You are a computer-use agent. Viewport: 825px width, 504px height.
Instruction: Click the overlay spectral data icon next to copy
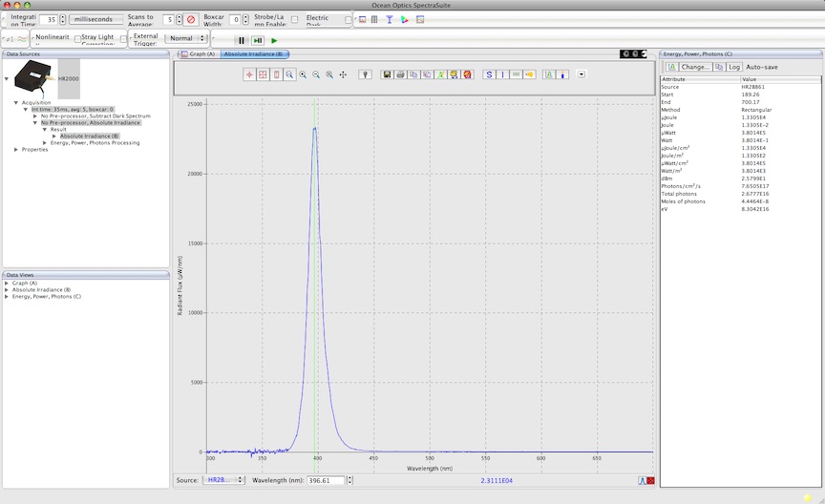(427, 74)
